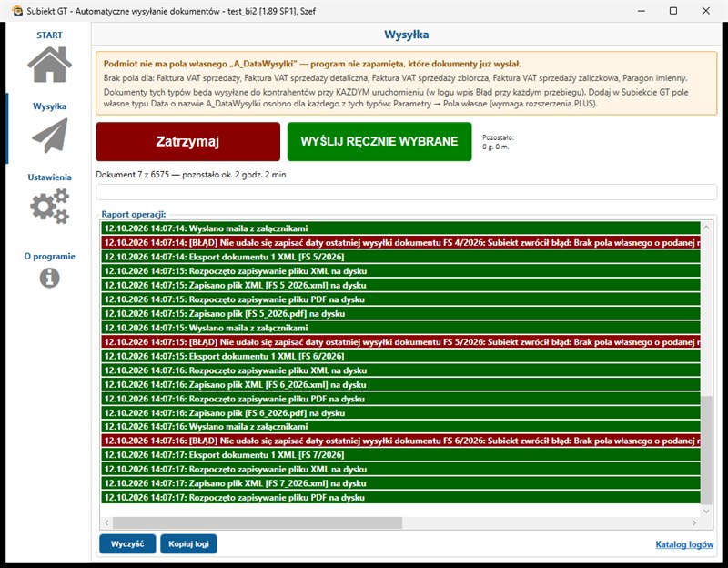Select log row Zapisano plik XML FS 5_2026.xml
This screenshot has height=568, width=728.
[400, 285]
